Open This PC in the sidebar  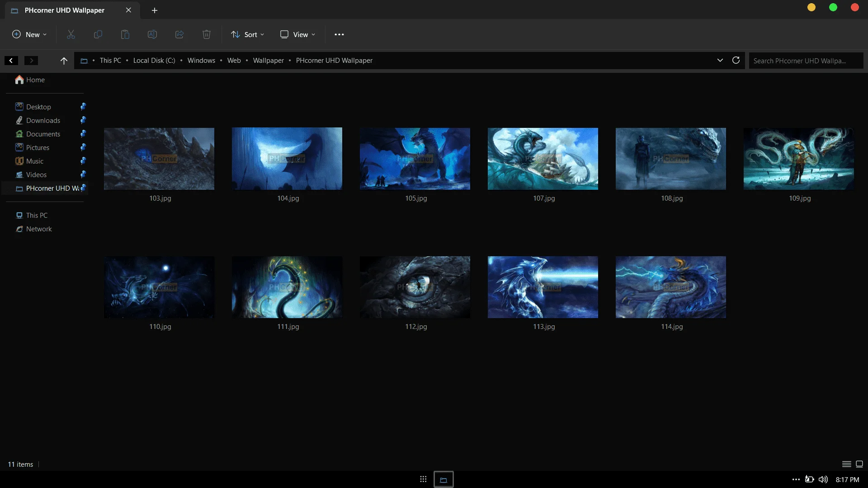tap(32, 215)
